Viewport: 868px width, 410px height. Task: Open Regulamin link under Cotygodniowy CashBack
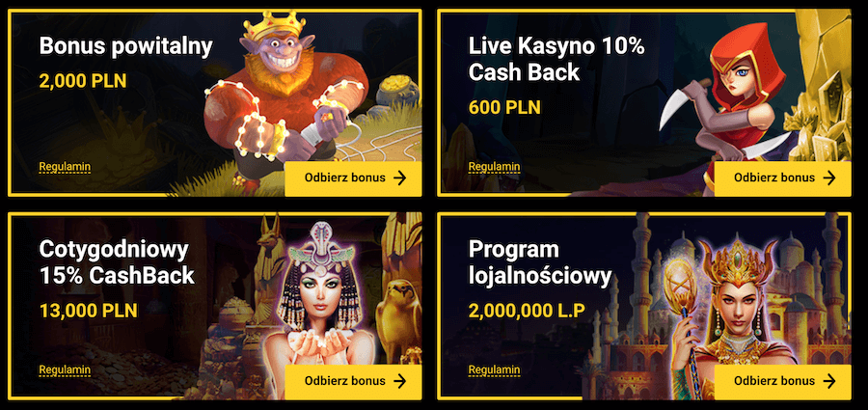(x=65, y=370)
